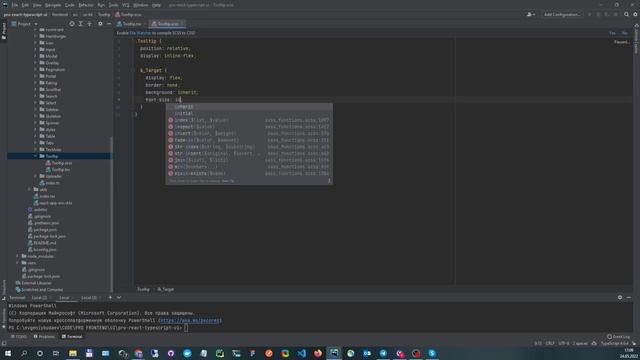Open the Navigate menu
Screen dimensions: 640x360
[53, 5]
